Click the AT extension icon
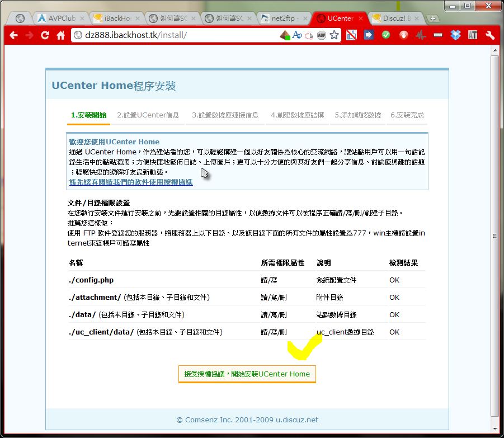The width and height of the screenshot is (504, 438). (x=473, y=35)
